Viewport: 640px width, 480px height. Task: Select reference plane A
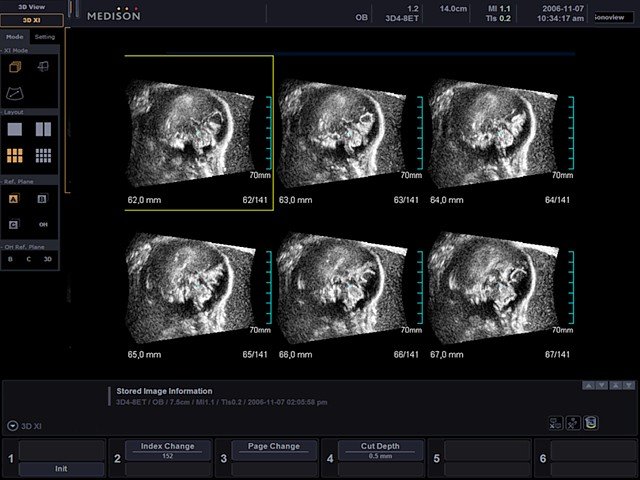pyautogui.click(x=15, y=199)
